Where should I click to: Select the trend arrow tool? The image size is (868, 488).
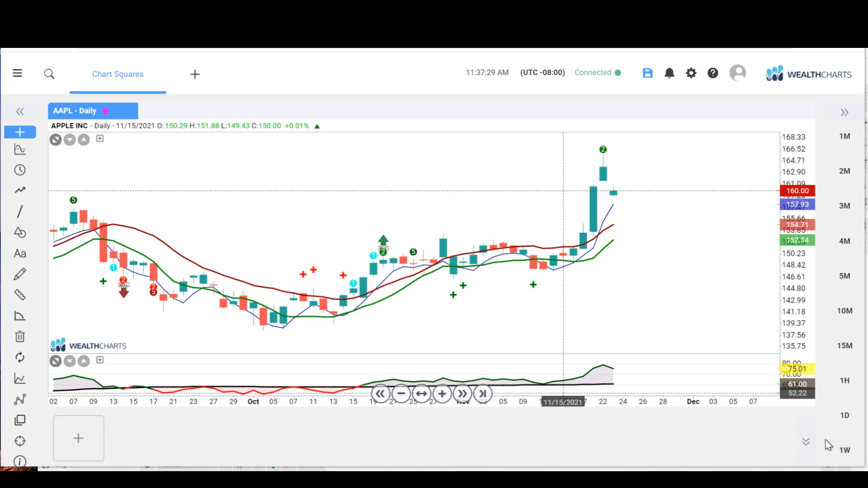click(x=20, y=190)
